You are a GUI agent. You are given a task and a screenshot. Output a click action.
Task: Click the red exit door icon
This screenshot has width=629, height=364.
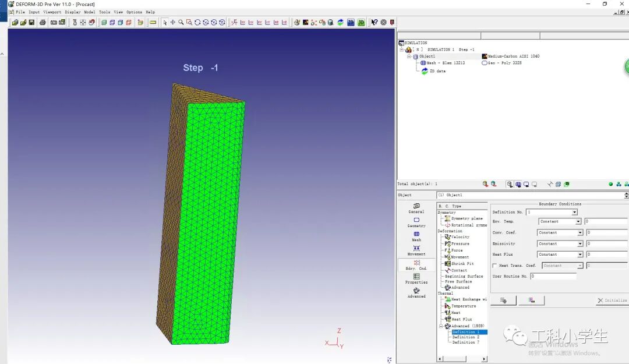click(x=393, y=23)
